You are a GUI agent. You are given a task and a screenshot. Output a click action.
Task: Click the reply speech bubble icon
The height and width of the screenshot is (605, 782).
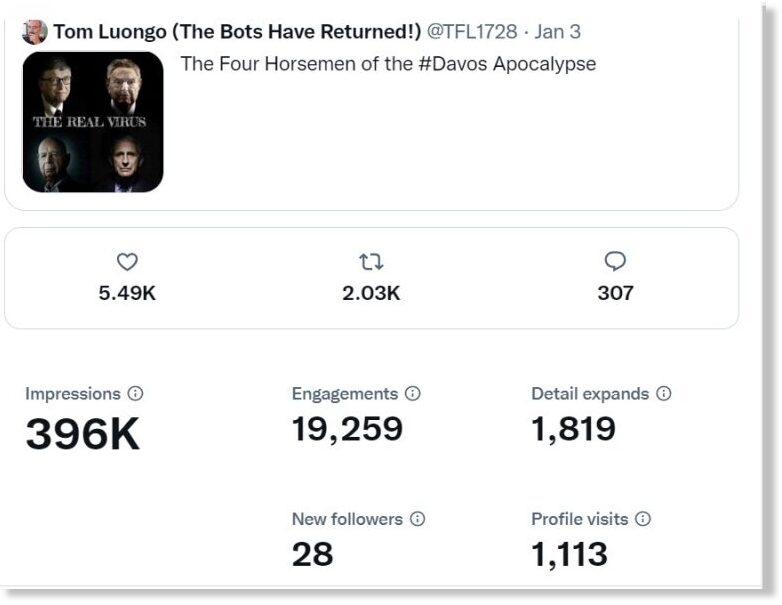615,261
